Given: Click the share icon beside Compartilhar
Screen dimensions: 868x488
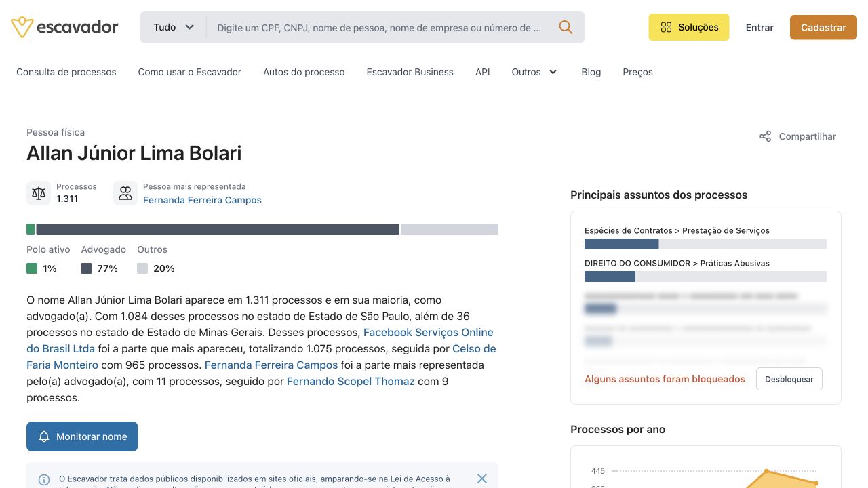Looking at the screenshot, I should [x=765, y=136].
